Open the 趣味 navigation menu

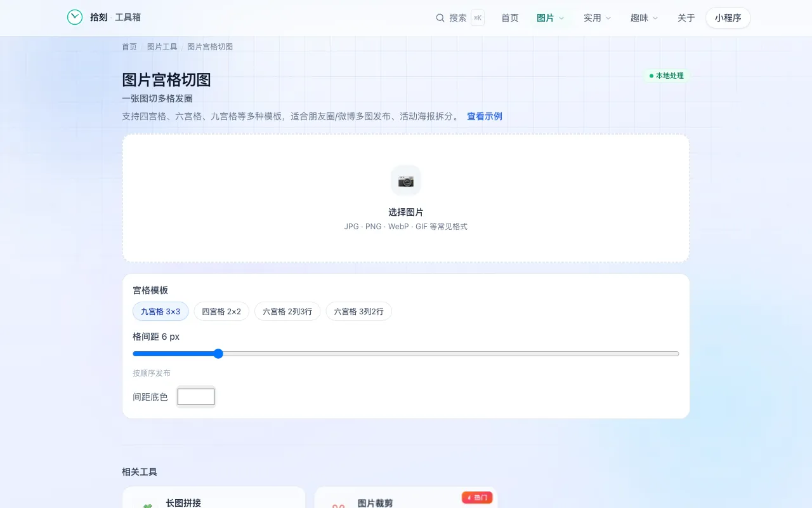[x=645, y=18]
